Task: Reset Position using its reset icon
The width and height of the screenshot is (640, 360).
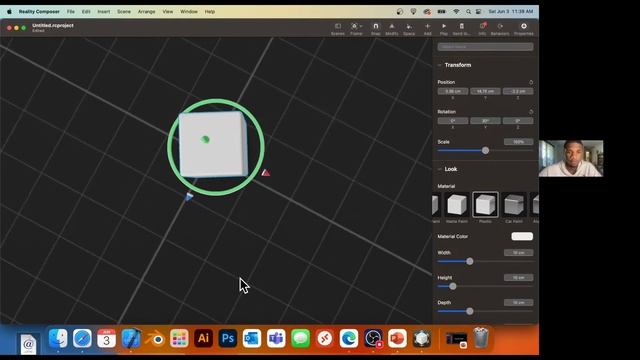Action: tap(531, 82)
